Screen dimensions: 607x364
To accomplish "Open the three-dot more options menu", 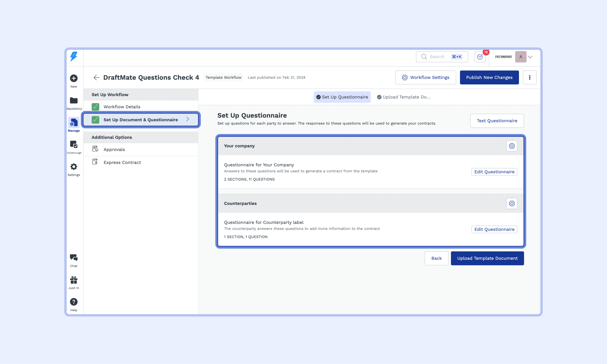I will pyautogui.click(x=529, y=77).
